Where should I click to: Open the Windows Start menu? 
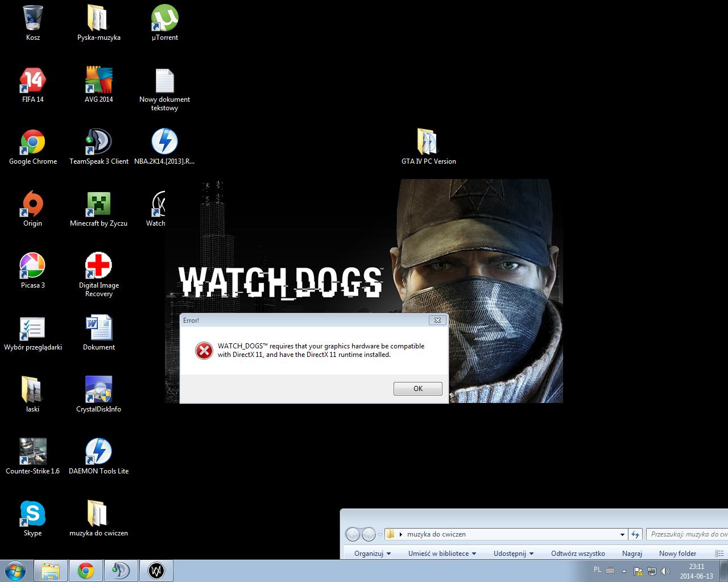15,571
